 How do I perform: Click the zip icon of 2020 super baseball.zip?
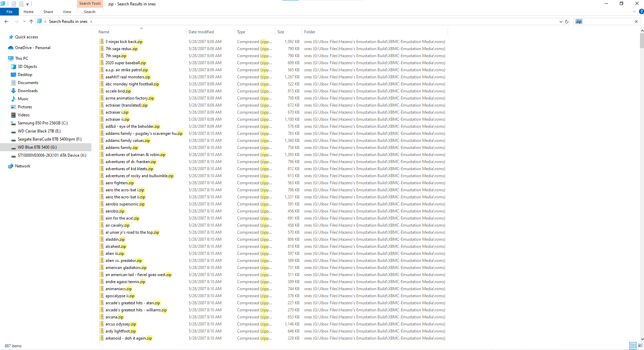[x=102, y=63]
